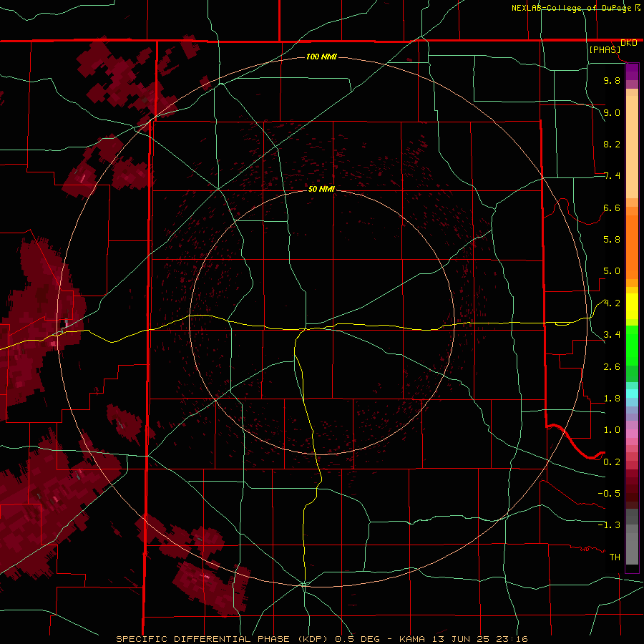Viewport: 644px width, 644px height.
Task: Click the TH threshold label
Action: [x=615, y=557]
